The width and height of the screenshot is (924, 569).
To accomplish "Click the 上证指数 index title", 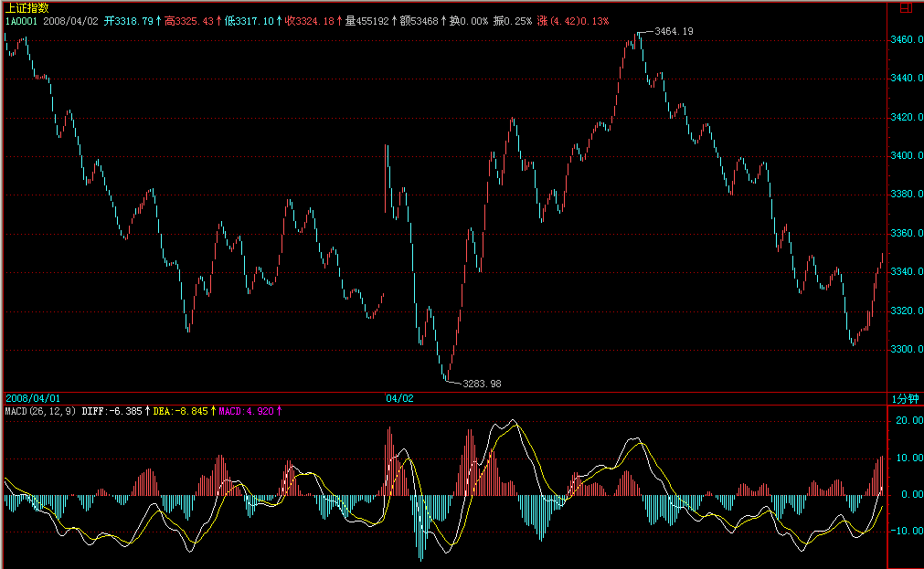I will (27, 7).
